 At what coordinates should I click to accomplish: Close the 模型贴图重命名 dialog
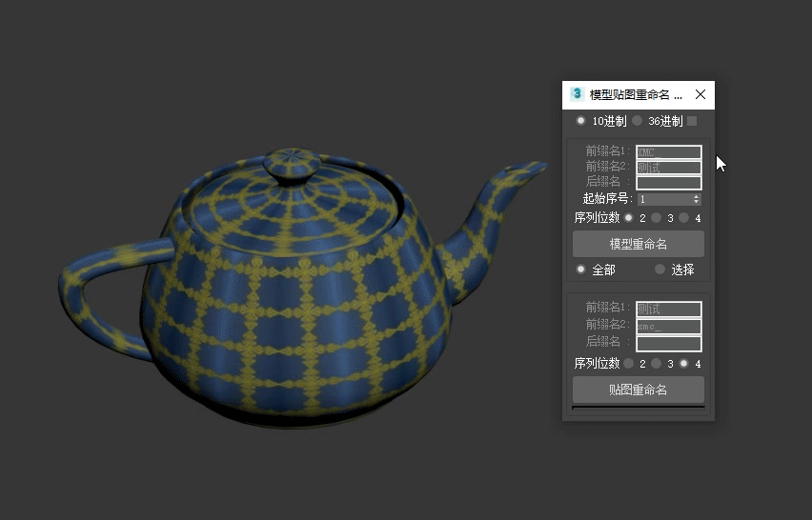700,94
